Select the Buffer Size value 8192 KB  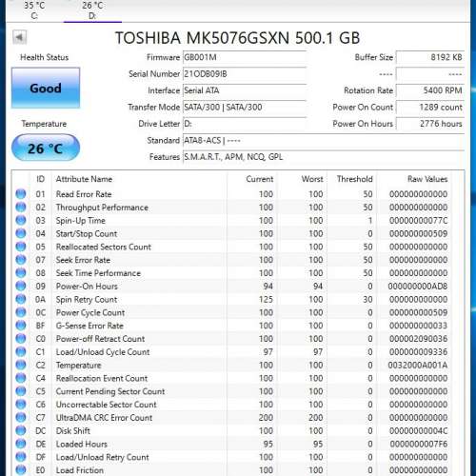tap(430, 57)
